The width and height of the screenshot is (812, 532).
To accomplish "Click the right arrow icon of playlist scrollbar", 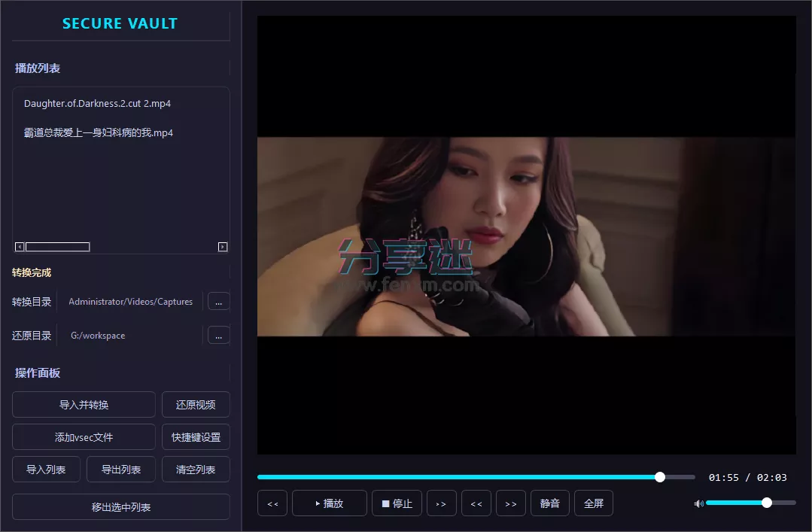I will (223, 246).
